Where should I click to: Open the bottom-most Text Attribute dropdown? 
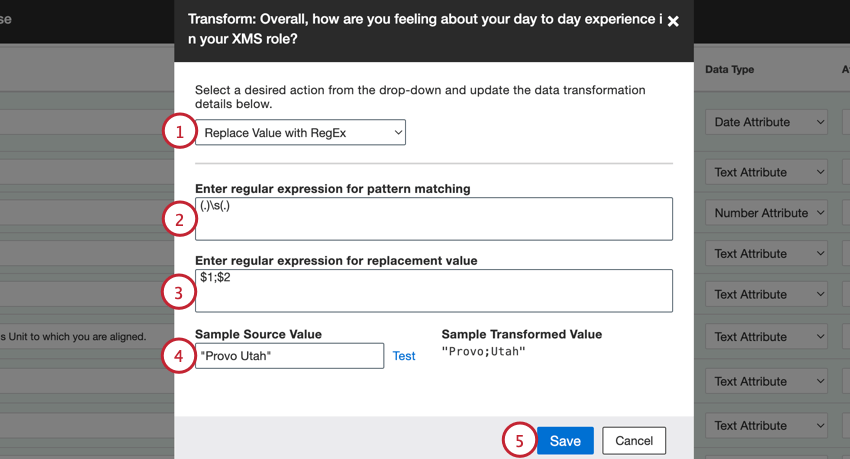click(766, 426)
